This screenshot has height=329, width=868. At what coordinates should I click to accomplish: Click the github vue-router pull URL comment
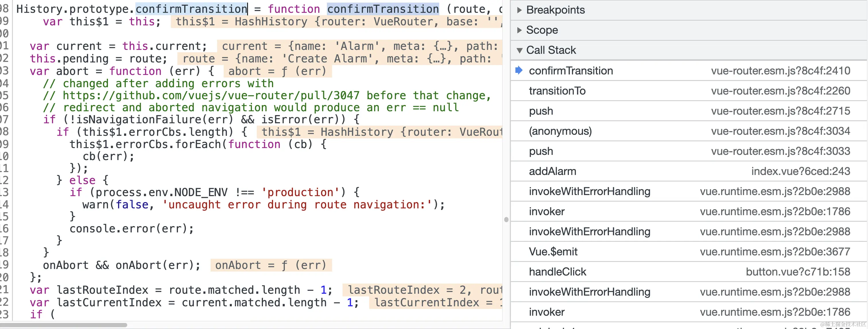211,96
